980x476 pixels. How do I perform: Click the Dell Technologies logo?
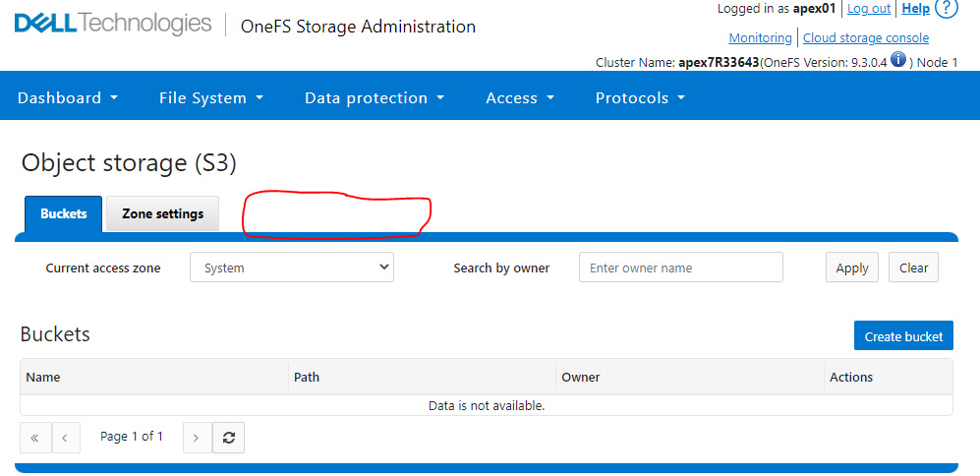tap(113, 24)
